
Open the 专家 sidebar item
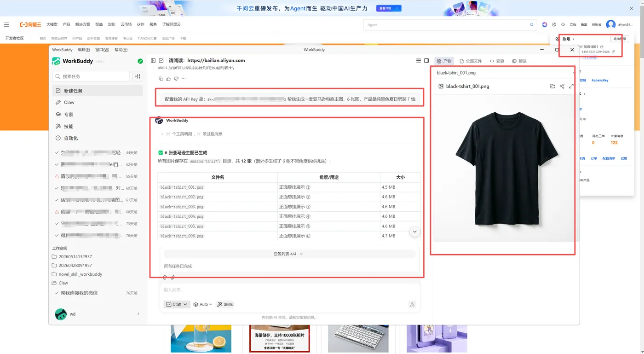(98, 114)
